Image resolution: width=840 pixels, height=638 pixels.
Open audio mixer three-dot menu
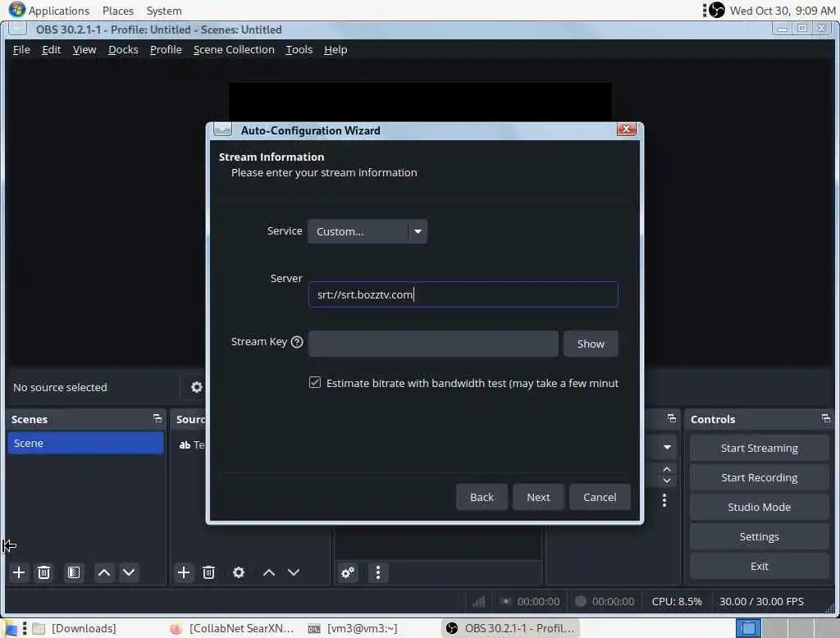click(377, 572)
